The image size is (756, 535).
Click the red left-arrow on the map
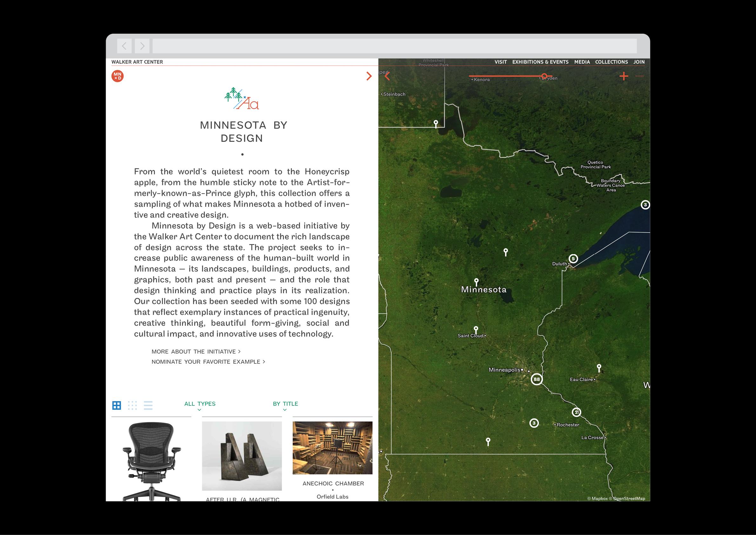pos(388,77)
